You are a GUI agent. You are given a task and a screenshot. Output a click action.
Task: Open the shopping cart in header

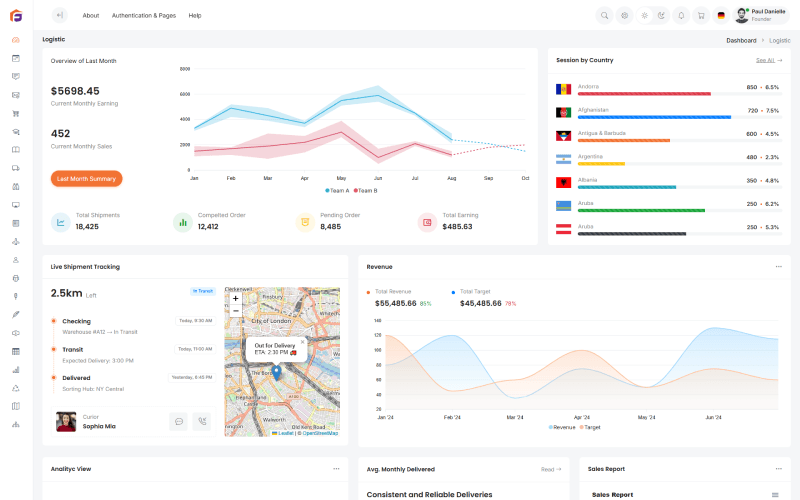700,15
